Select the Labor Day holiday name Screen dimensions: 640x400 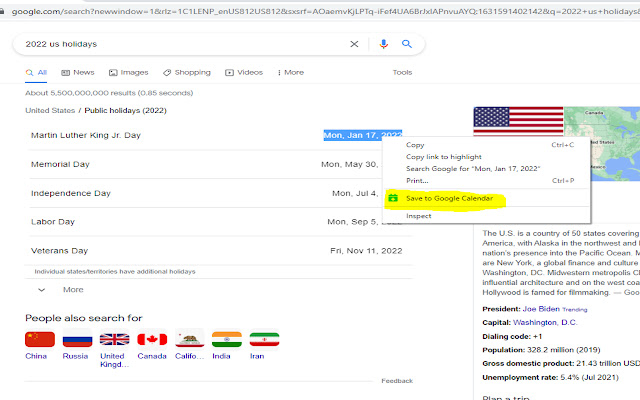[x=53, y=222]
